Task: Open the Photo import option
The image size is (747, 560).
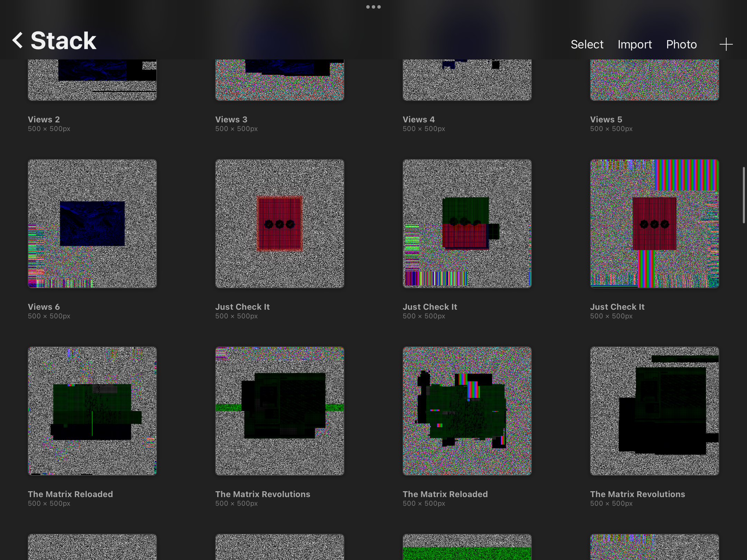Action: [681, 45]
